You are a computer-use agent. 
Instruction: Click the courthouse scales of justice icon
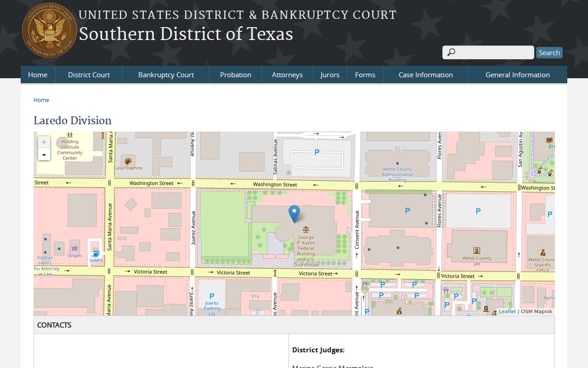click(306, 229)
